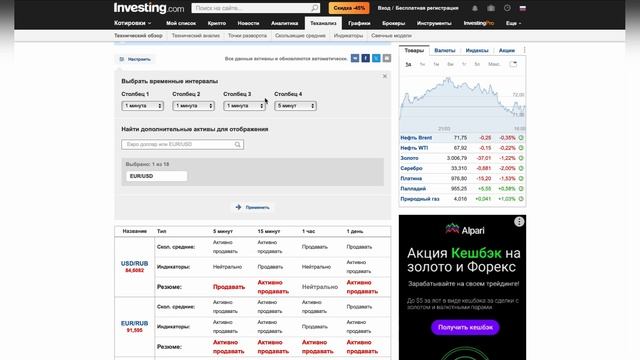This screenshot has height=360, width=640.
Task: Click the gray email share icon
Action: click(x=387, y=58)
